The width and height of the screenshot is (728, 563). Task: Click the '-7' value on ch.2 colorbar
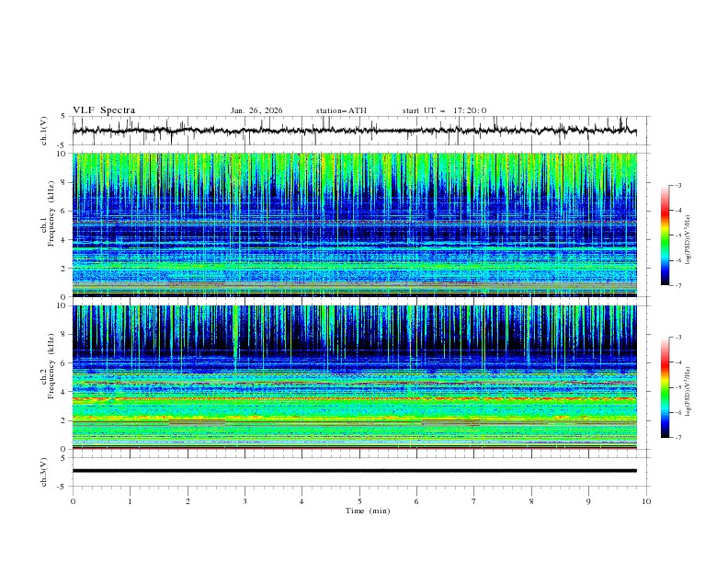coord(678,437)
